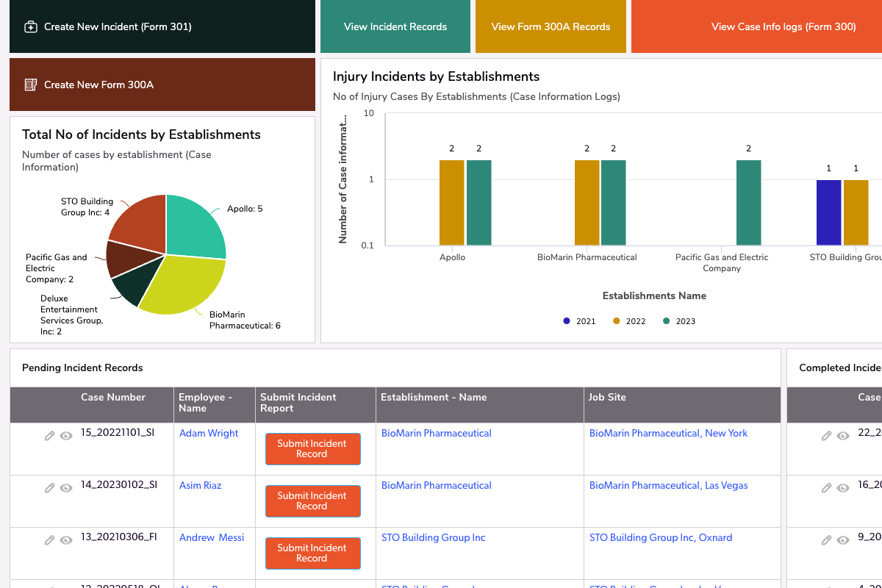This screenshot has height=588, width=882.
Task: Open BioMarin Pharmaceutical, New York job site
Action: click(668, 434)
